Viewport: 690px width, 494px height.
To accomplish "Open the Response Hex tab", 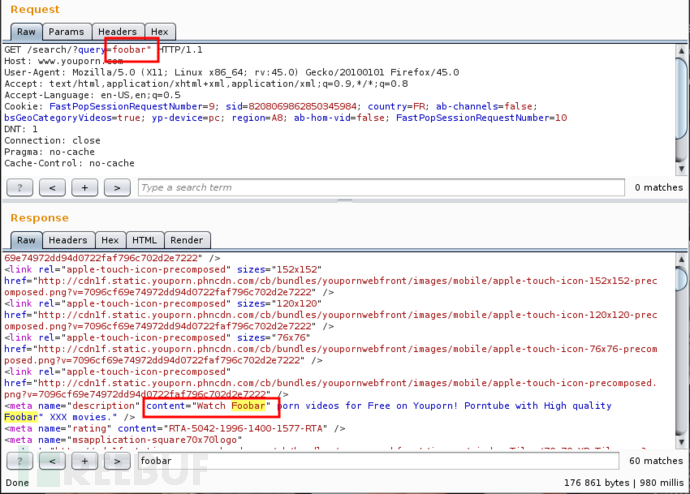I will [x=110, y=240].
